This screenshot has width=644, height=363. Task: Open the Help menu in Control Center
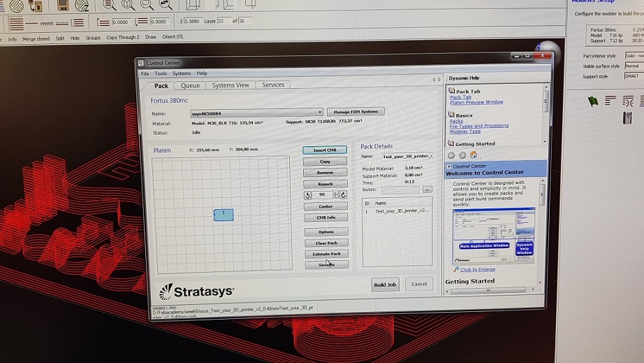pos(202,73)
